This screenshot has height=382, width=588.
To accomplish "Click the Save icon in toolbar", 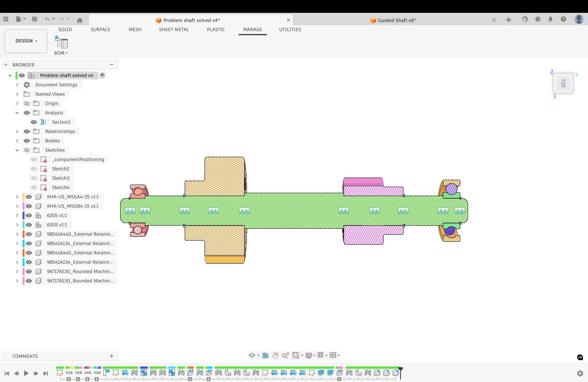I will point(35,19).
